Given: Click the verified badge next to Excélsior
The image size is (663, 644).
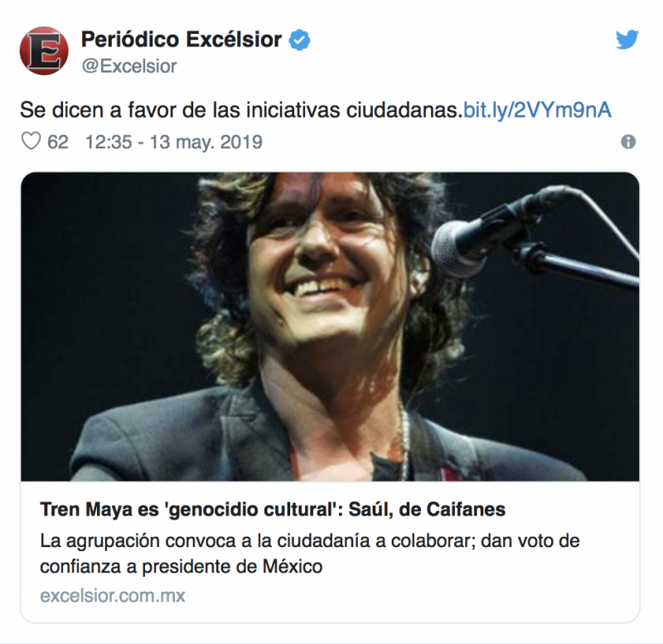Looking at the screenshot, I should pyautogui.click(x=299, y=40).
